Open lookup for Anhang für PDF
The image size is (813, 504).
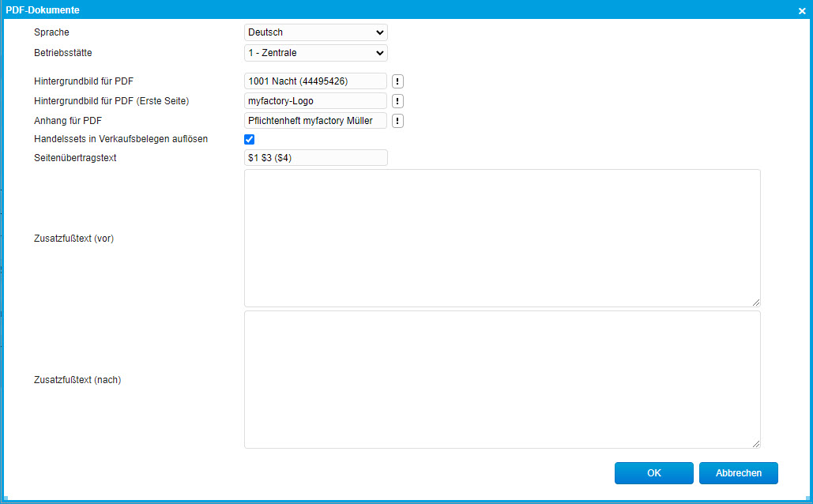398,121
